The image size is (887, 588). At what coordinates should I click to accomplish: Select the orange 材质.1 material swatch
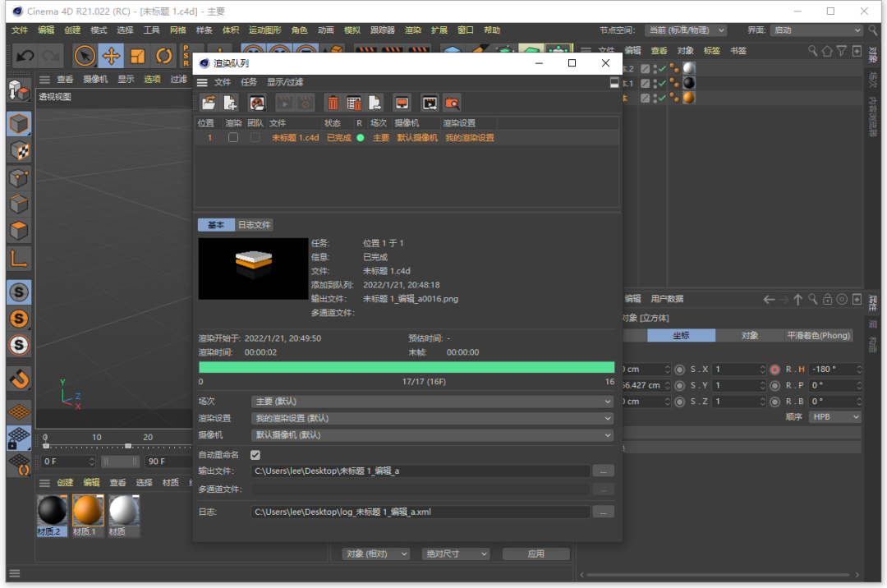pos(88,510)
